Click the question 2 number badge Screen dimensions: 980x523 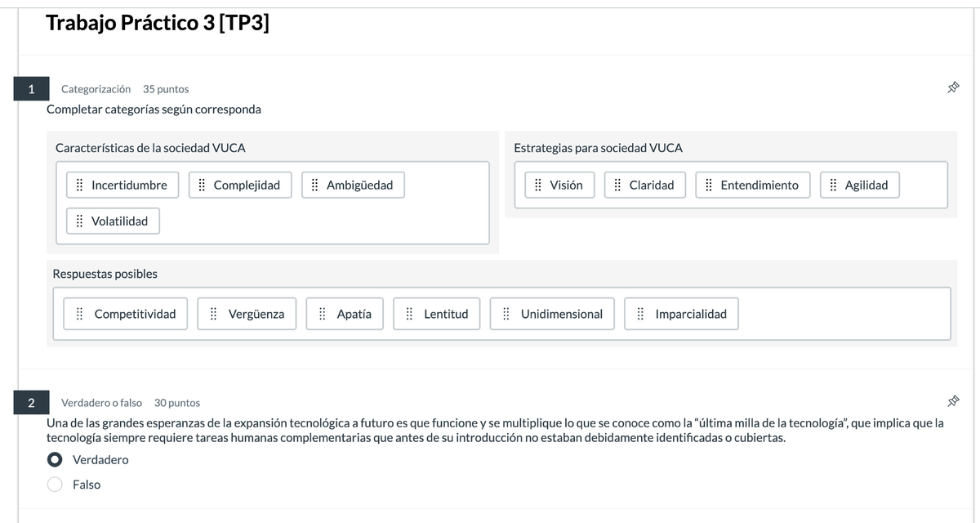[31, 402]
